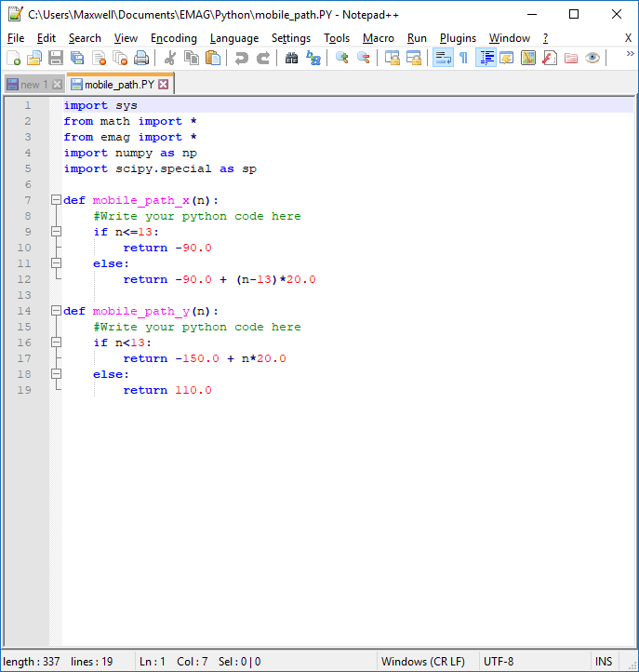Click the New file toolbar icon
The width and height of the screenshot is (639, 672).
[13, 58]
